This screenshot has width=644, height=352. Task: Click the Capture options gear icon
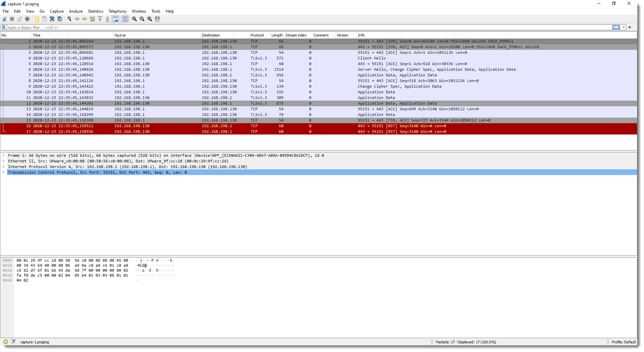point(27,19)
